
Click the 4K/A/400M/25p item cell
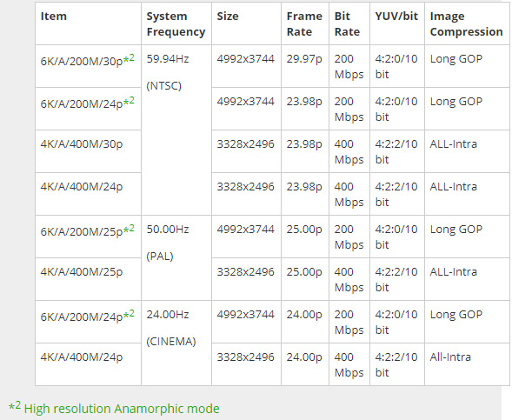pos(88,279)
